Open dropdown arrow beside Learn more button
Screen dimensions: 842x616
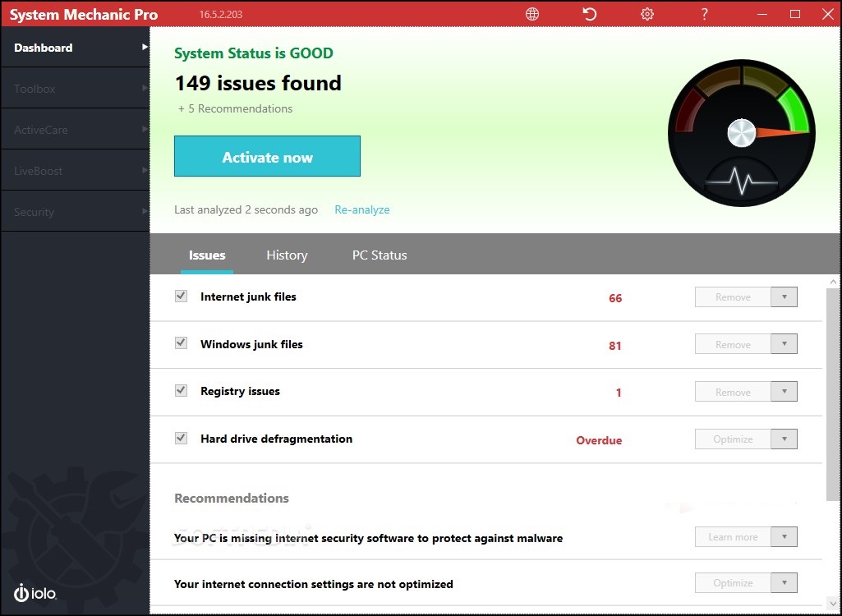(784, 536)
